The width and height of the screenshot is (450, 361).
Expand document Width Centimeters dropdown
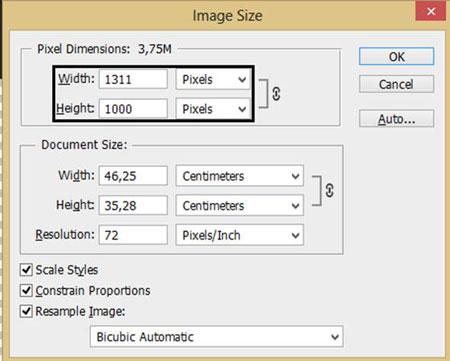point(240,176)
